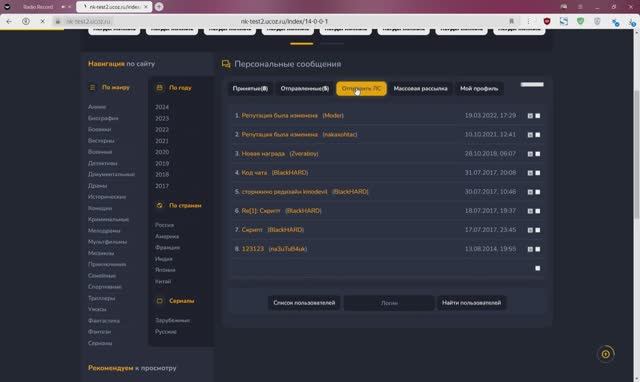Open first message 'Репутация была изменена' (Moder)
Screen dimensions: 640x382
pyautogui.click(x=280, y=115)
